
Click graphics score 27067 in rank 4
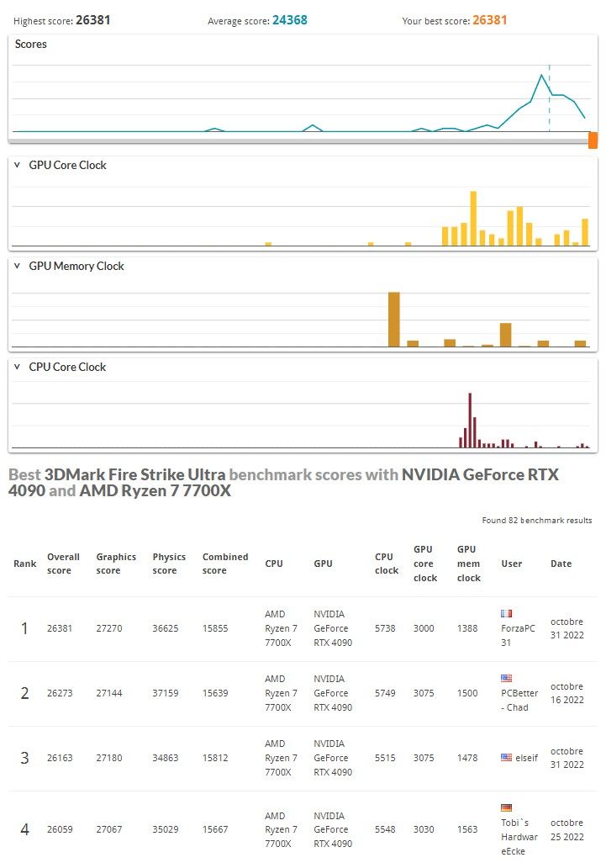pos(109,829)
